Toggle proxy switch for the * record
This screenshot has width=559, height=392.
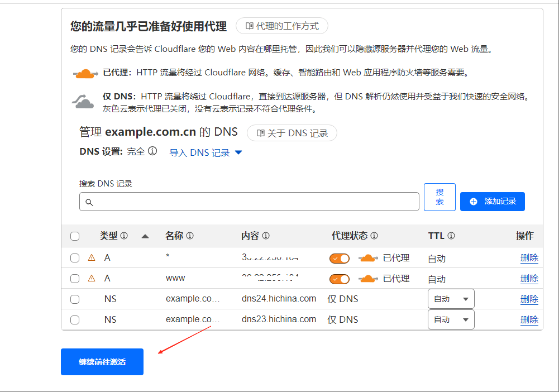click(x=340, y=258)
